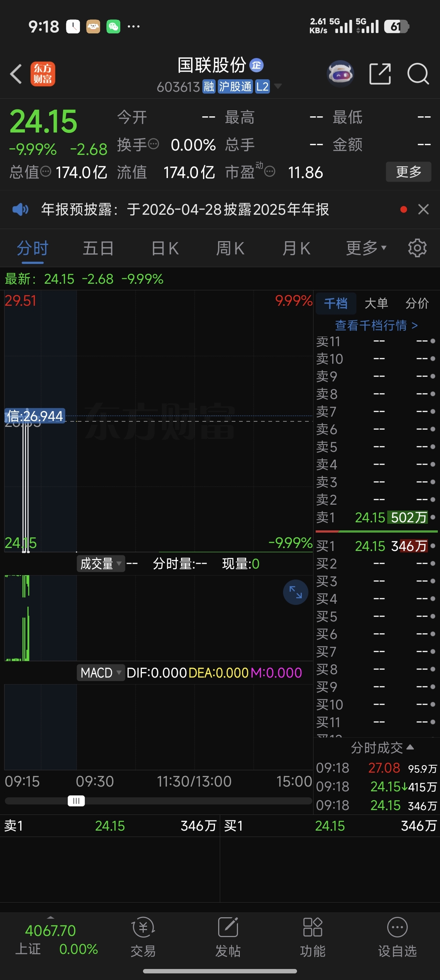Open the 交易 trade icon
440x980 pixels.
click(143, 937)
